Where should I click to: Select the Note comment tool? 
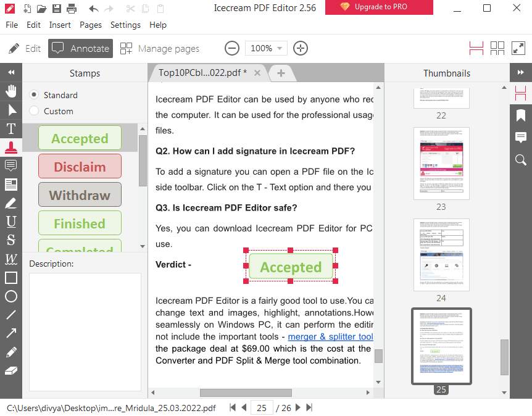[x=11, y=165]
